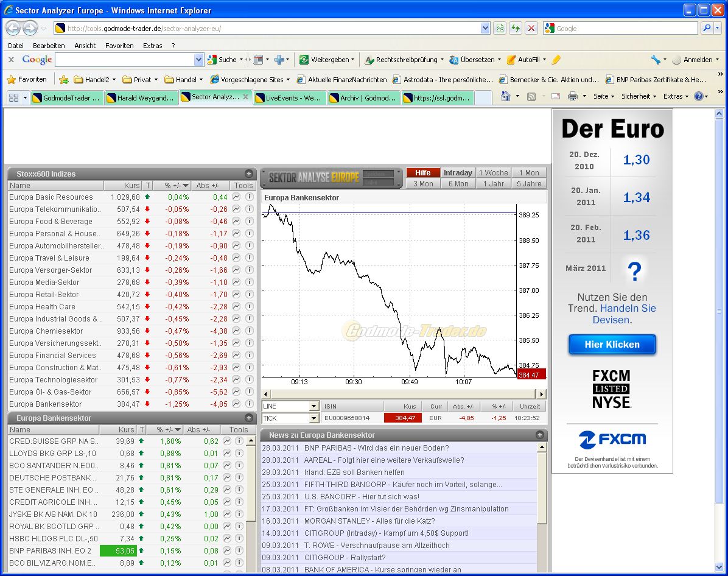Click the Handeln Sie Devisen link

coord(625,314)
